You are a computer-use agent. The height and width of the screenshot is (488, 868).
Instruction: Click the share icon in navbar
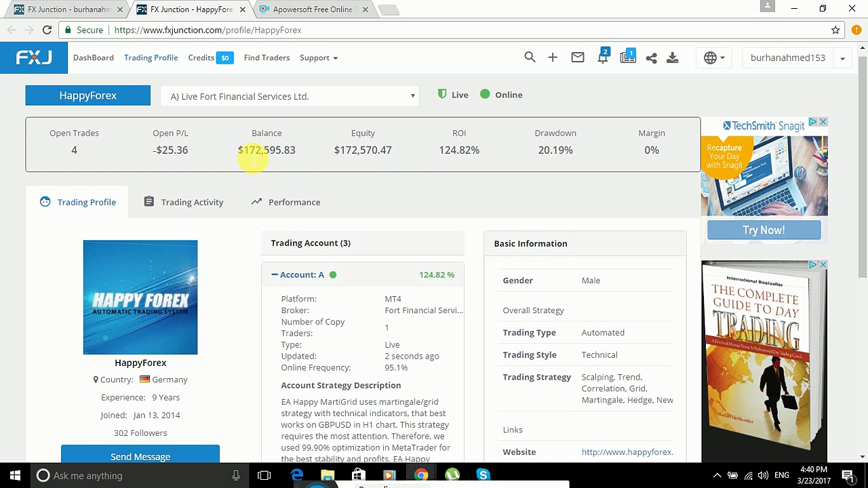(x=651, y=58)
